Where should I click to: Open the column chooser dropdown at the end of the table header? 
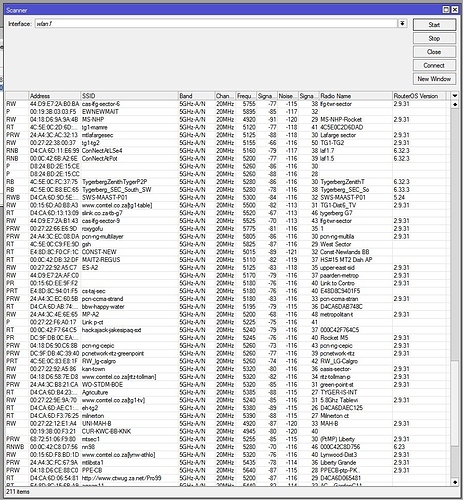(x=455, y=96)
